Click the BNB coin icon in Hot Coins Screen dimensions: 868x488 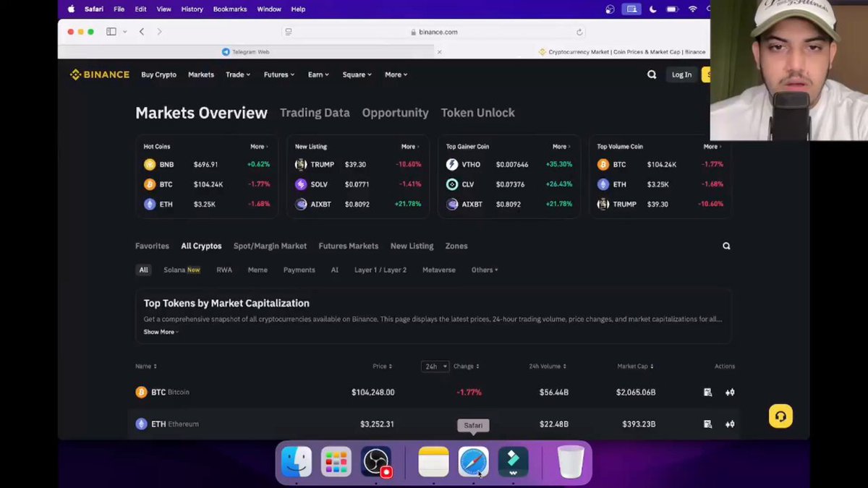150,165
